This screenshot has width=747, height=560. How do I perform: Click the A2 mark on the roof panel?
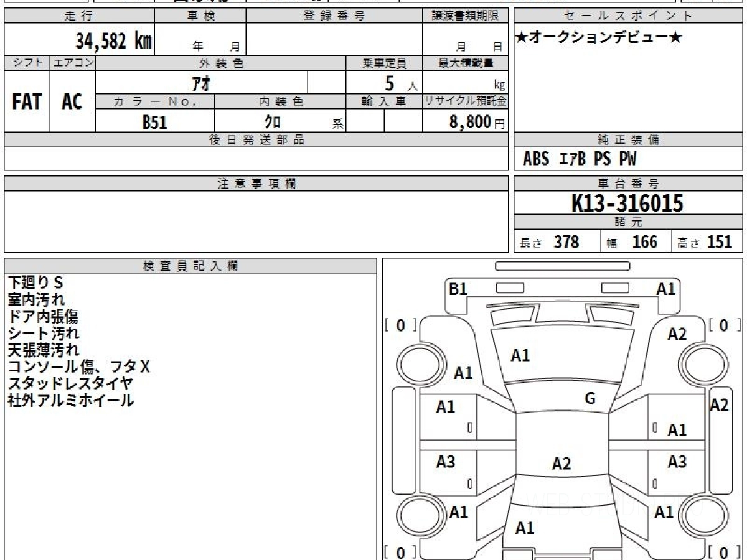(561, 464)
